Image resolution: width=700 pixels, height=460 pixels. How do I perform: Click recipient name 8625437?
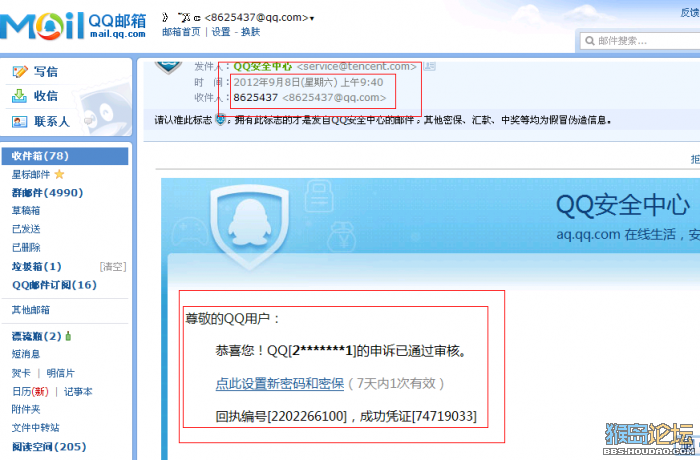[x=255, y=97]
